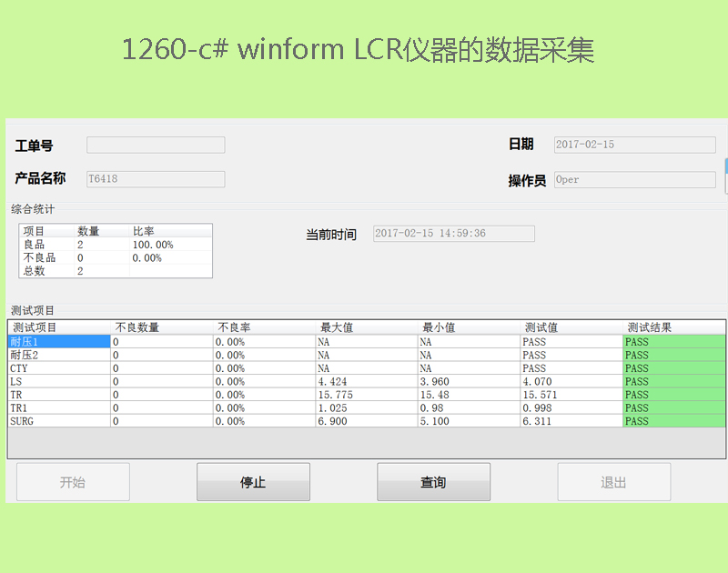
Task: Select the LS test item row
Action: tap(58, 382)
